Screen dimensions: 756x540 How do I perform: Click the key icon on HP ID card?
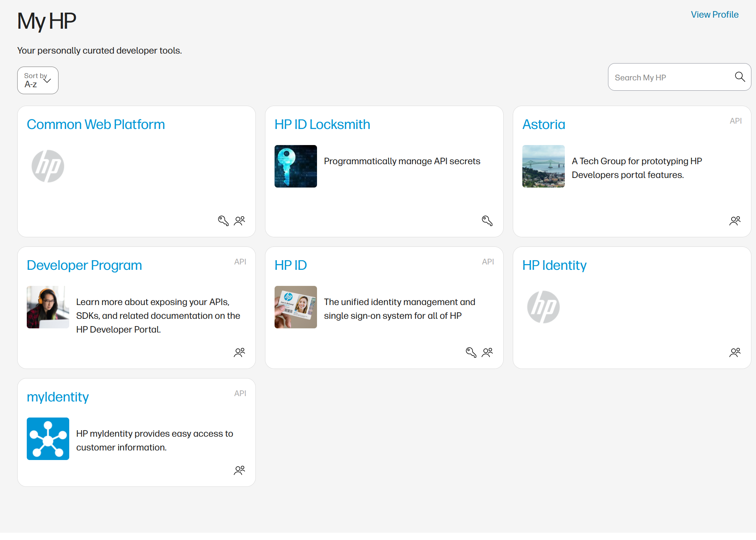[x=471, y=352]
